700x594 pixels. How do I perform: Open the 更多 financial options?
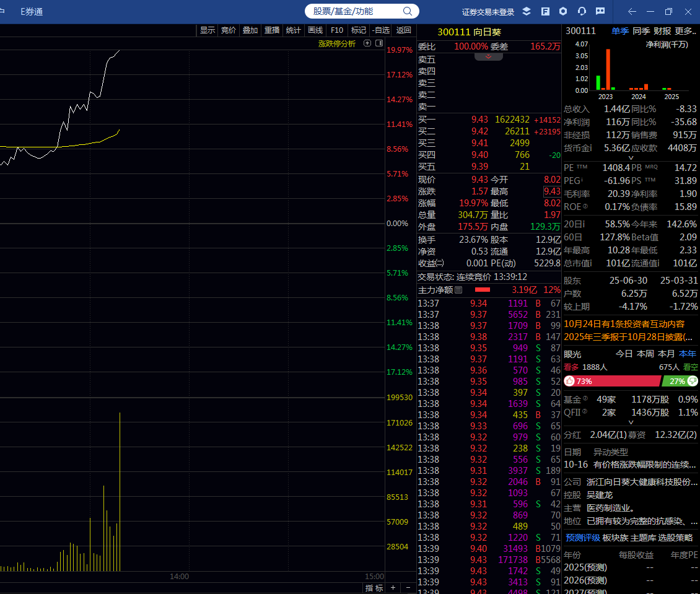click(686, 31)
